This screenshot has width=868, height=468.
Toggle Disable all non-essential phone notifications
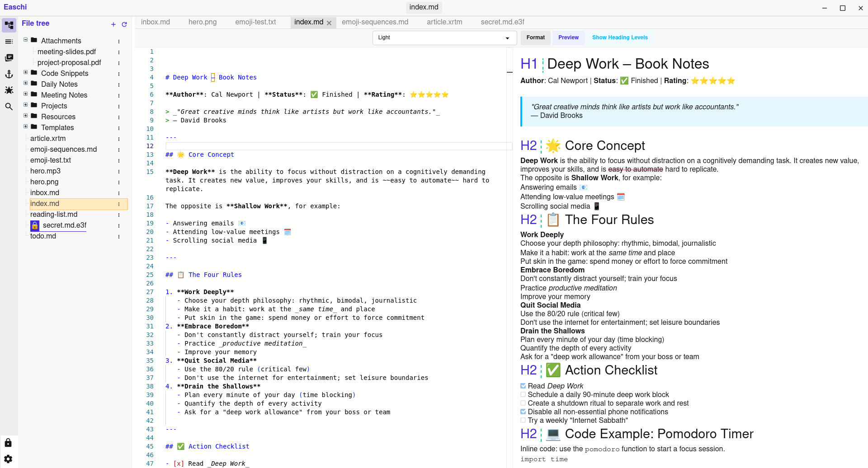click(x=523, y=412)
